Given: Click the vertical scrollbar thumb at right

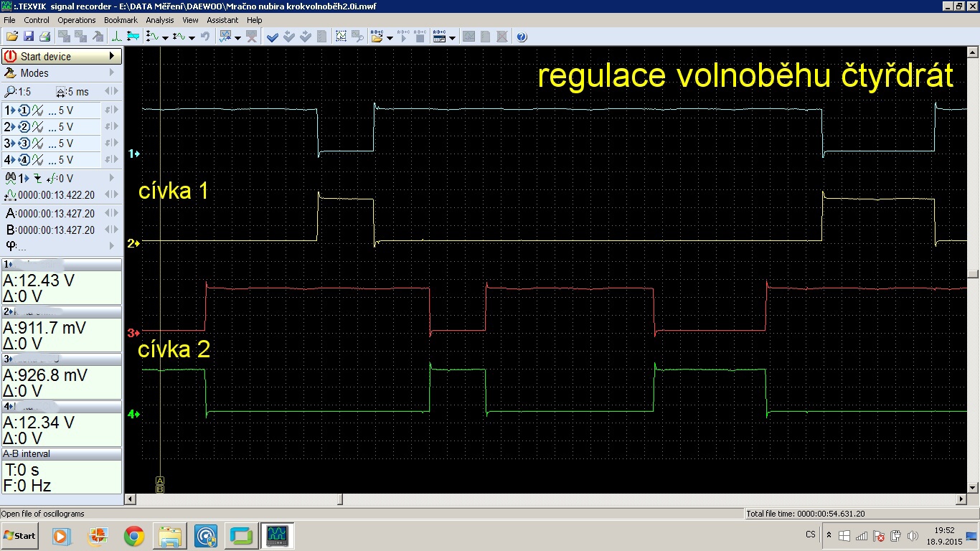Looking at the screenshot, I should pyautogui.click(x=973, y=274).
